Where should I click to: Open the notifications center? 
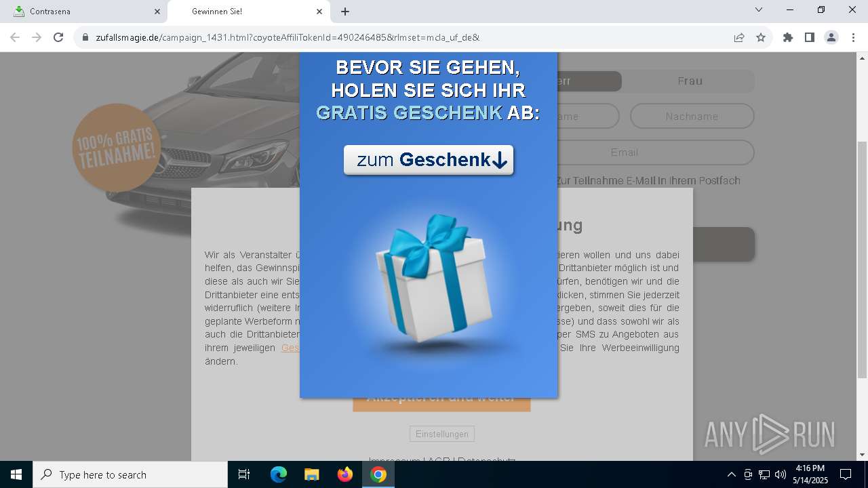pos(846,474)
